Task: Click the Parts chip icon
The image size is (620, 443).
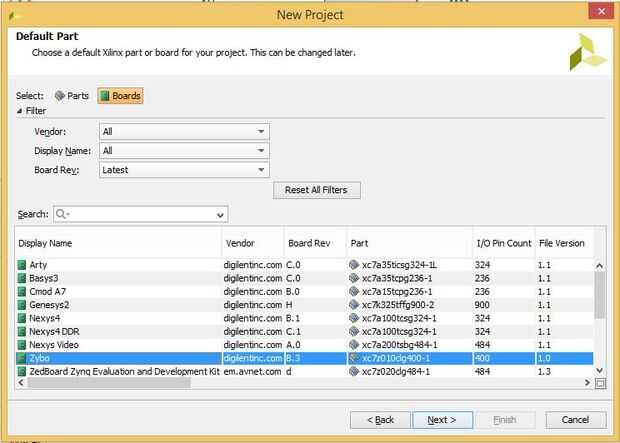Action: [x=60, y=96]
